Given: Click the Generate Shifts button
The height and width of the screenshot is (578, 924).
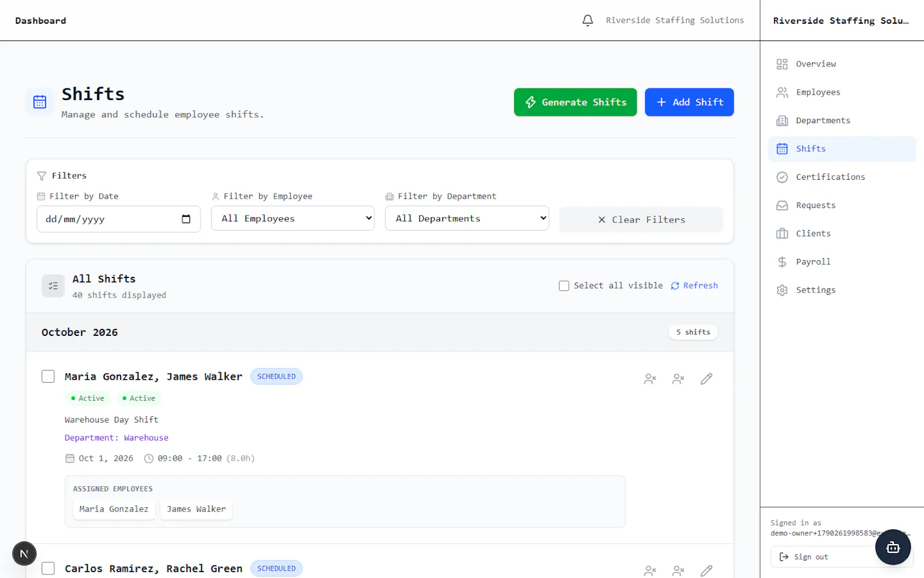Looking at the screenshot, I should pyautogui.click(x=575, y=102).
